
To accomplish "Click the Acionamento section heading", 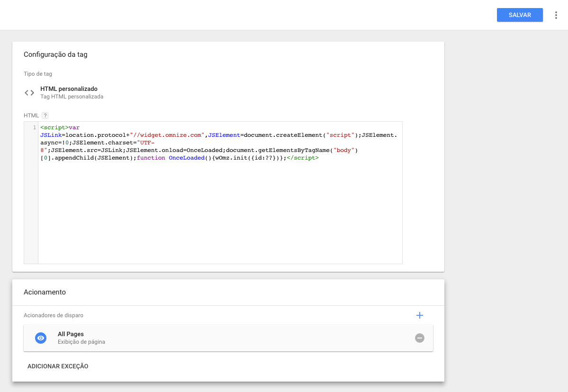I will click(45, 292).
